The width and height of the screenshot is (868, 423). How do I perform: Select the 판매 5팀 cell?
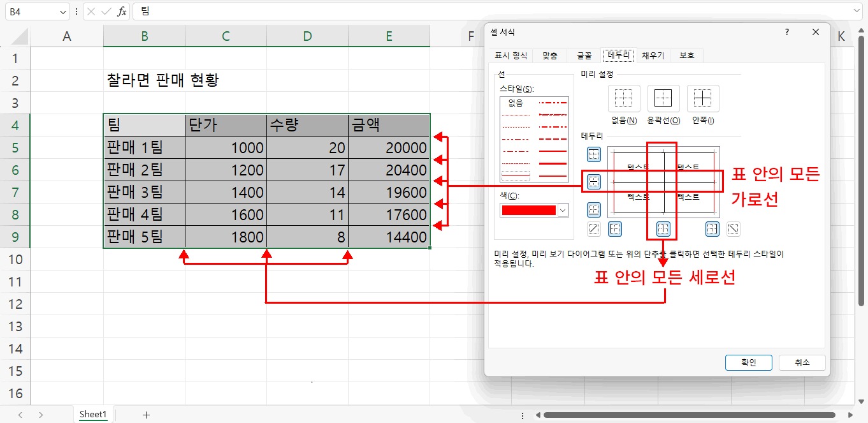pyautogui.click(x=145, y=237)
